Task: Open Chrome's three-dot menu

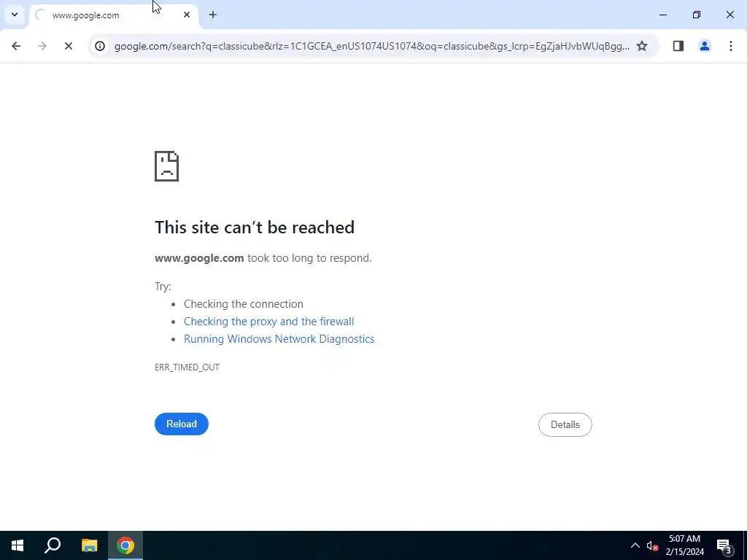Action: [x=731, y=46]
